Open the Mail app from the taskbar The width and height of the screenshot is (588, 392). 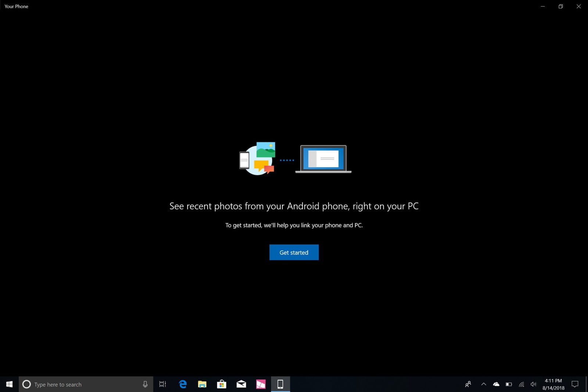point(241,384)
